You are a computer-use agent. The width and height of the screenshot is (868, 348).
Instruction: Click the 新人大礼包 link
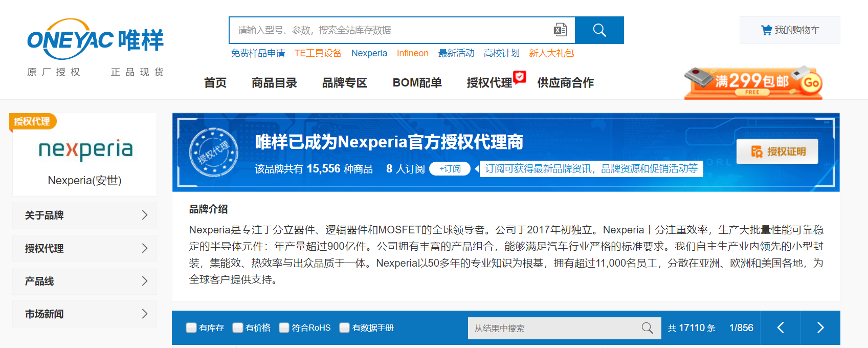(551, 53)
